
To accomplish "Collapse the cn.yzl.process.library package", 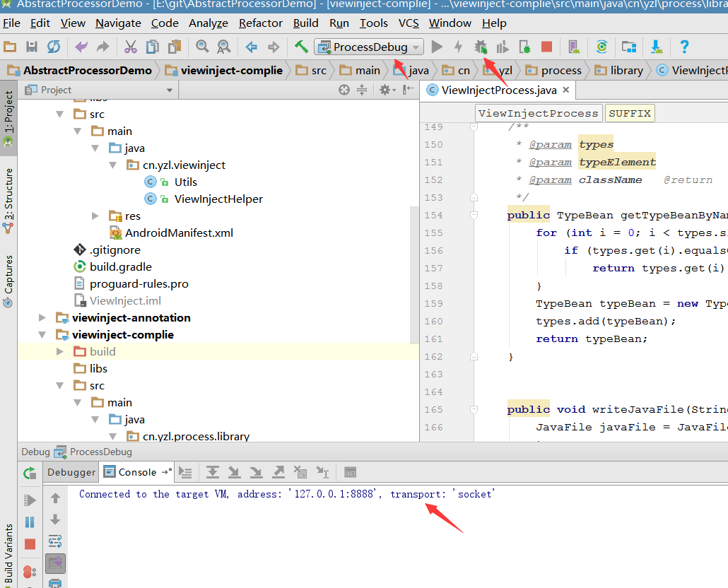I will click(113, 436).
